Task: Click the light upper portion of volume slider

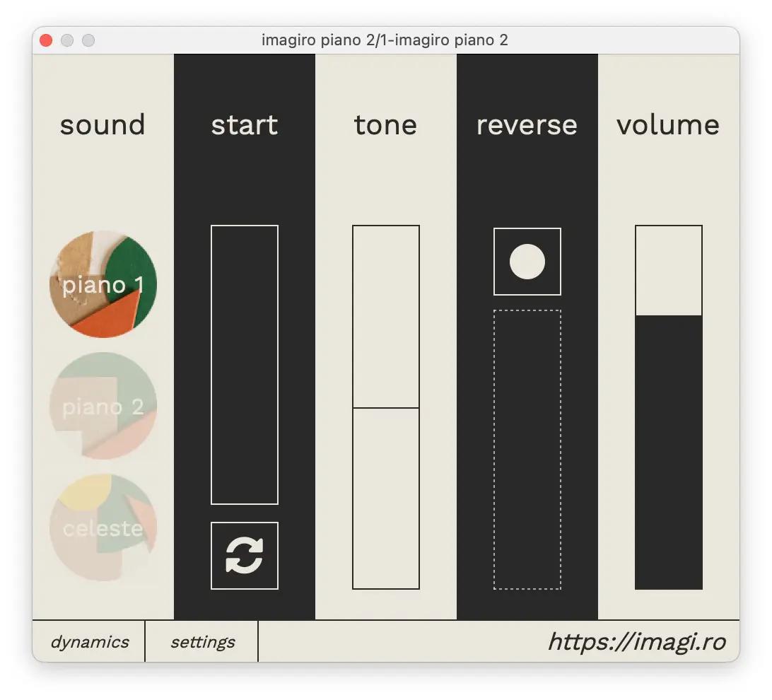Action: click(669, 270)
